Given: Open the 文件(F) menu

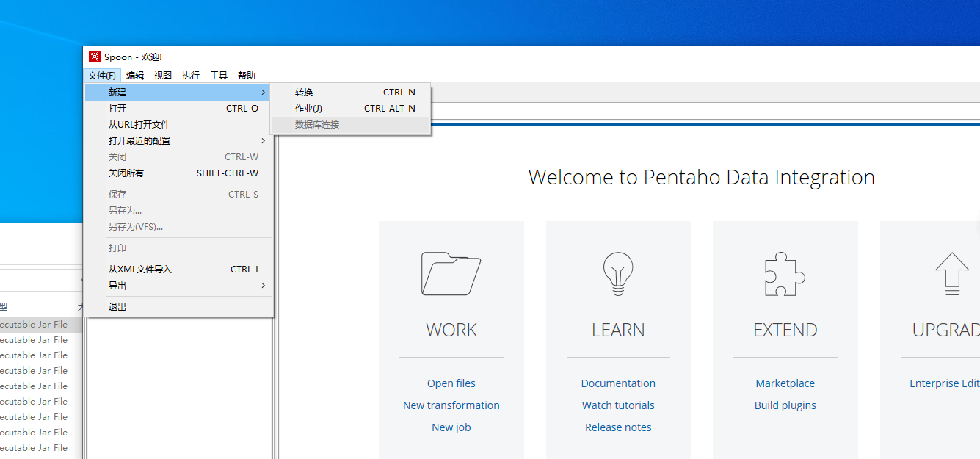Looking at the screenshot, I should 102,75.
